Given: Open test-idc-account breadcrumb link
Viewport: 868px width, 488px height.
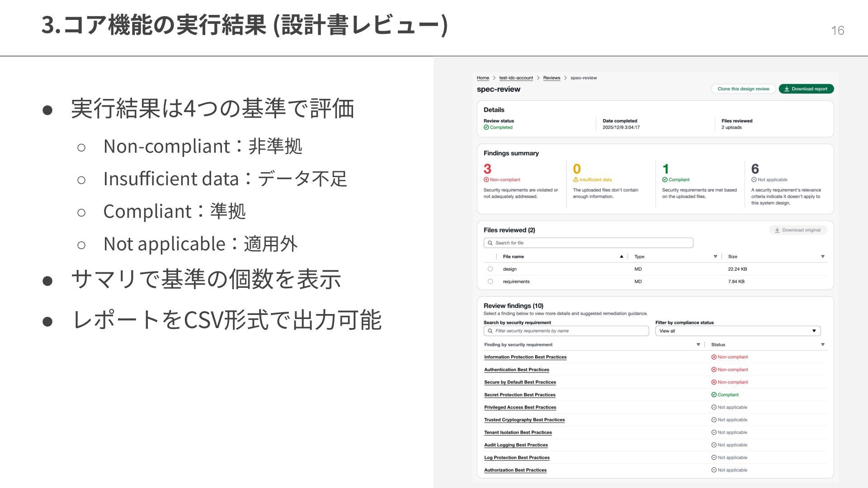Looking at the screenshot, I should (x=516, y=78).
